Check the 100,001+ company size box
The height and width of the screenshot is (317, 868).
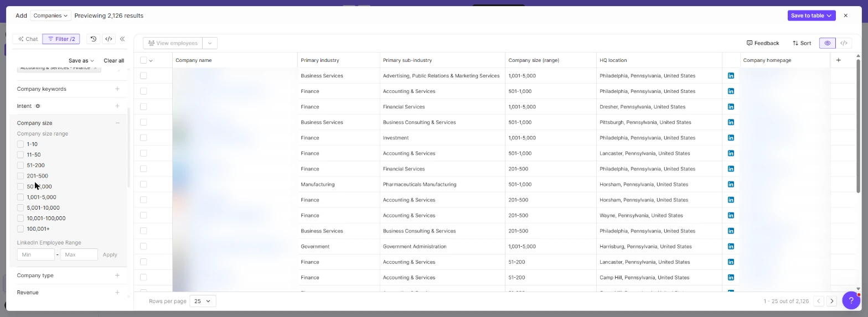tap(20, 228)
